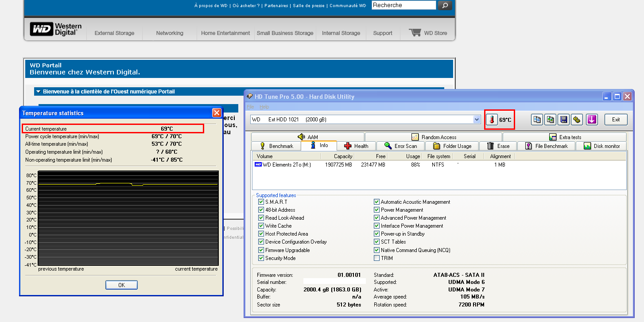Viewport: 644px width, 322px height.
Task: Click the À propos de WD link
Action: [211, 6]
